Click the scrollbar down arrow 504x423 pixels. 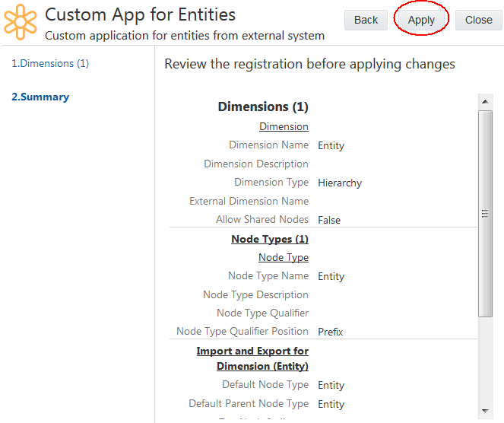(x=484, y=411)
